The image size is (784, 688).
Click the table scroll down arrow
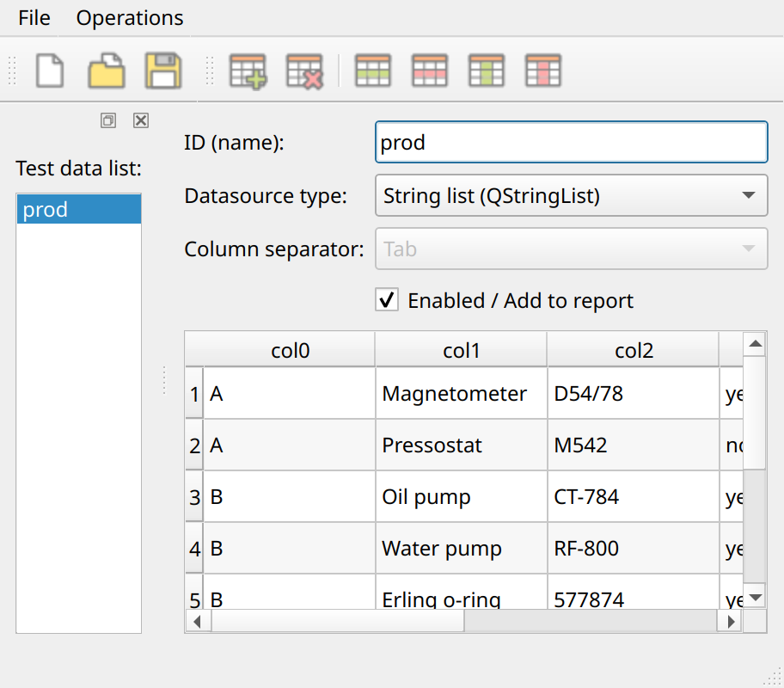coord(755,597)
